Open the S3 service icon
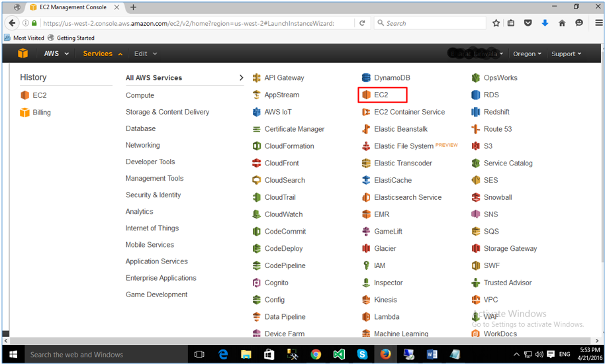The width and height of the screenshot is (605, 364). coord(476,146)
